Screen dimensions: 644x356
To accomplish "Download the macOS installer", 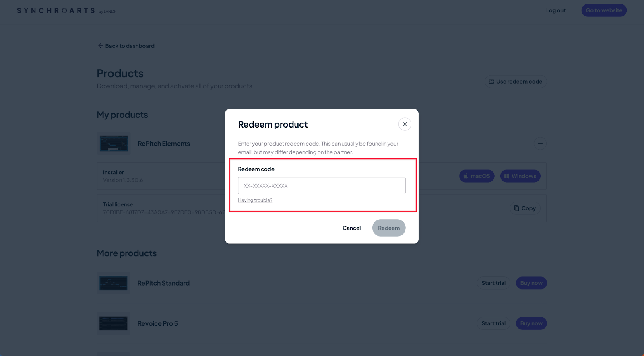I will (x=477, y=176).
